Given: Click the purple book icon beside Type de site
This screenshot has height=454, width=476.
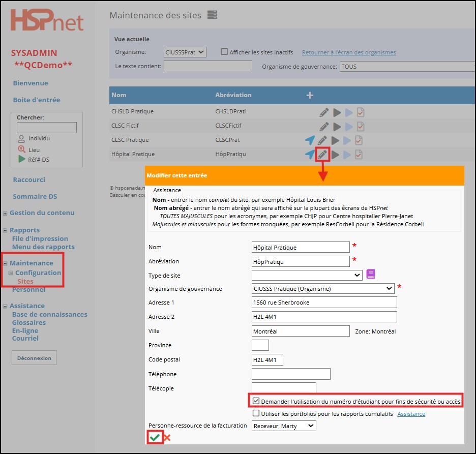Looking at the screenshot, I should click(371, 275).
